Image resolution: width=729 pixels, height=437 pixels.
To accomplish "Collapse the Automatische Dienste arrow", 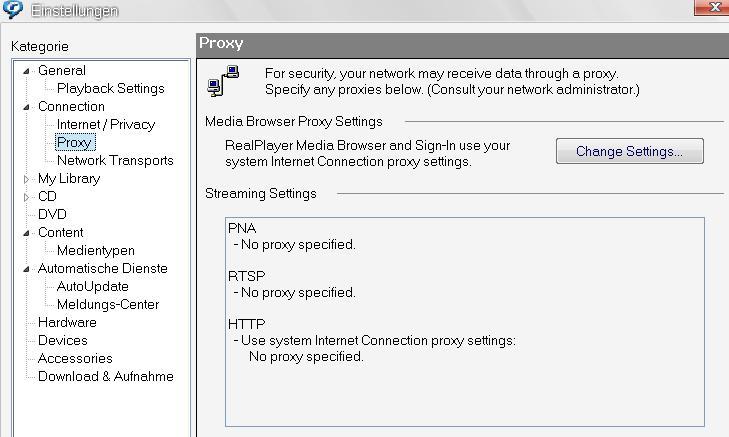I will click(x=27, y=269).
